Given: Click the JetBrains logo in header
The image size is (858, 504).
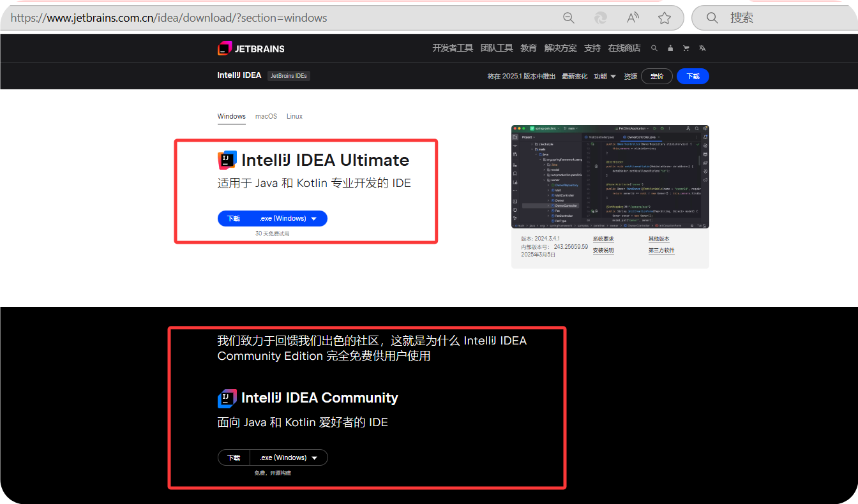Looking at the screenshot, I should click(x=251, y=48).
